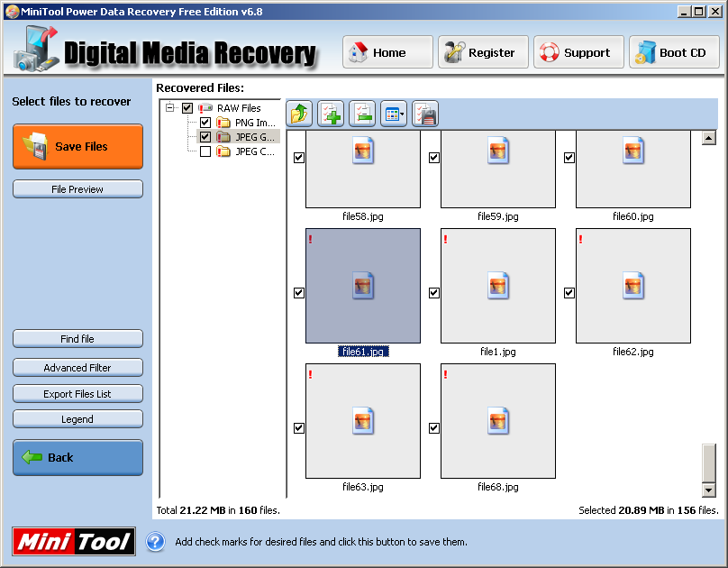Click the uncheck all (green minus) toolbar icon
728x568 pixels.
(x=362, y=114)
